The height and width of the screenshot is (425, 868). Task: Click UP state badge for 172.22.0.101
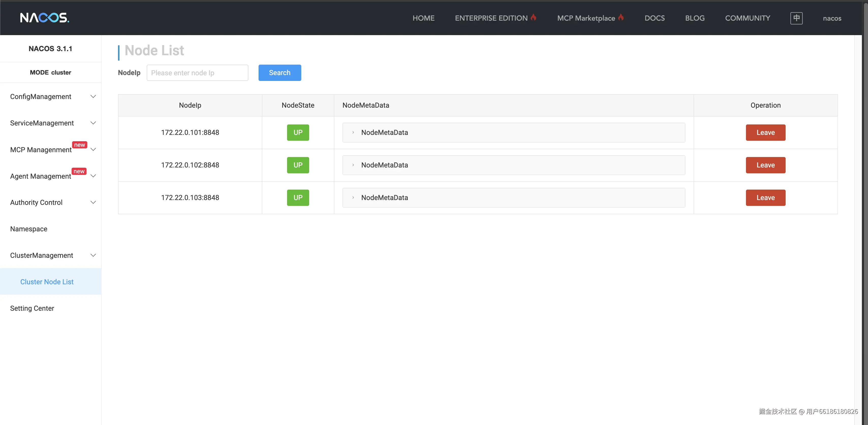click(298, 133)
